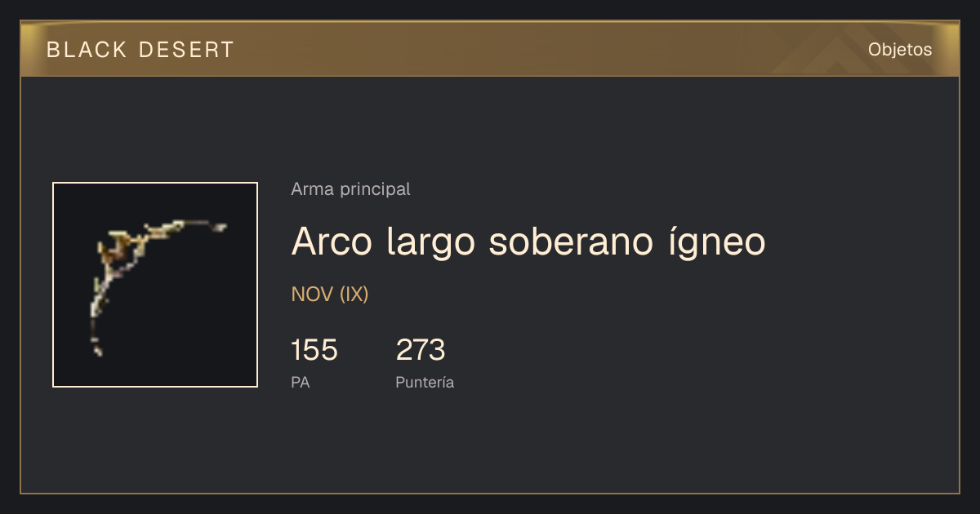Select the NOV (IX) enhancement level
Screen dimensions: 980x514
click(x=330, y=295)
